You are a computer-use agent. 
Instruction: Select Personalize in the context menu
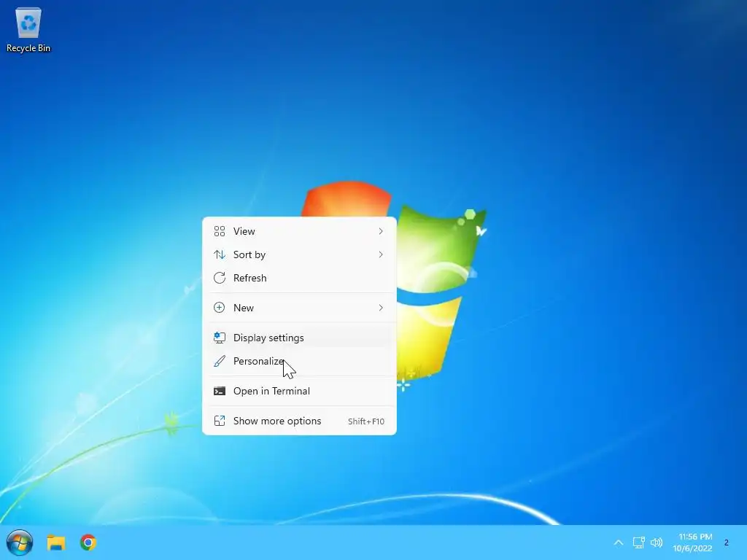pos(299,362)
